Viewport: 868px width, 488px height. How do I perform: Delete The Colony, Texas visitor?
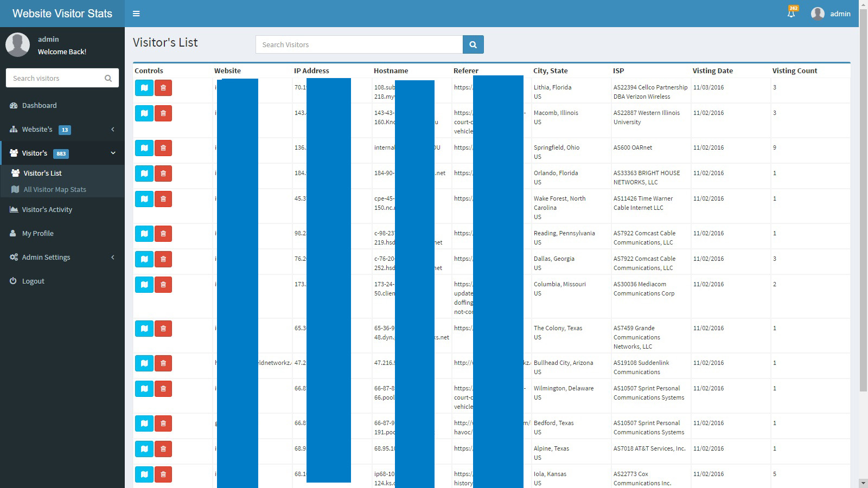pos(163,328)
